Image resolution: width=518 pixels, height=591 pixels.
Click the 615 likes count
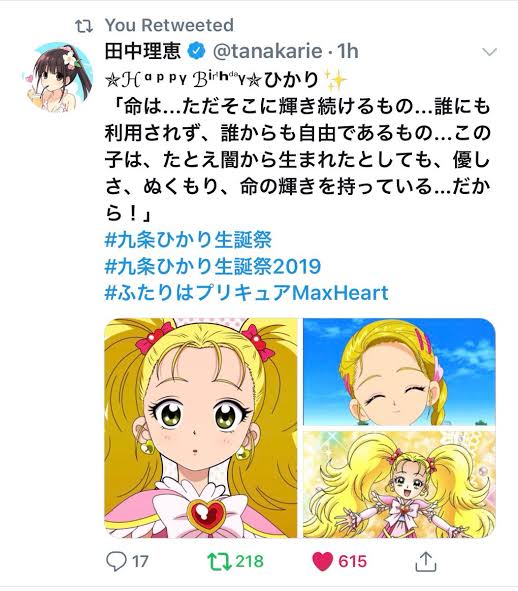click(352, 562)
